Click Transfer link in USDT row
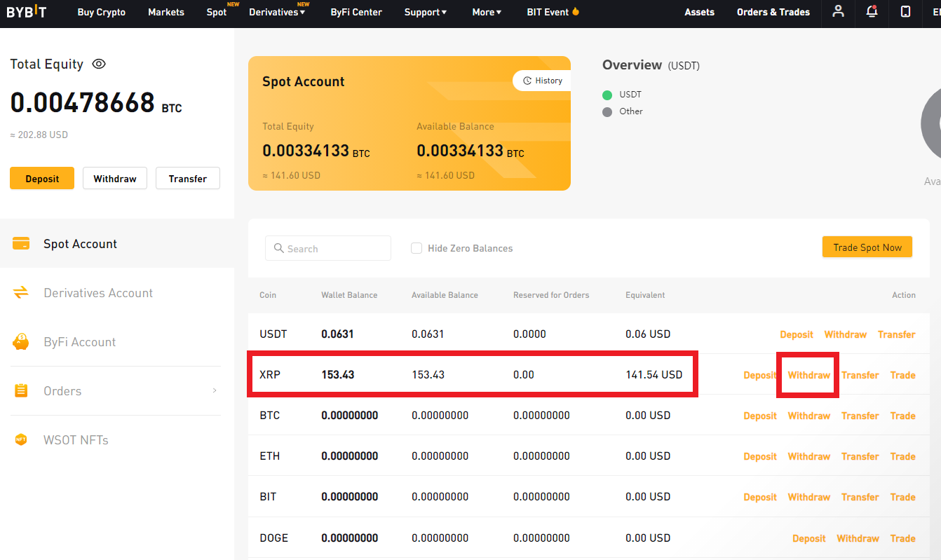This screenshot has height=560, width=941. [x=897, y=334]
